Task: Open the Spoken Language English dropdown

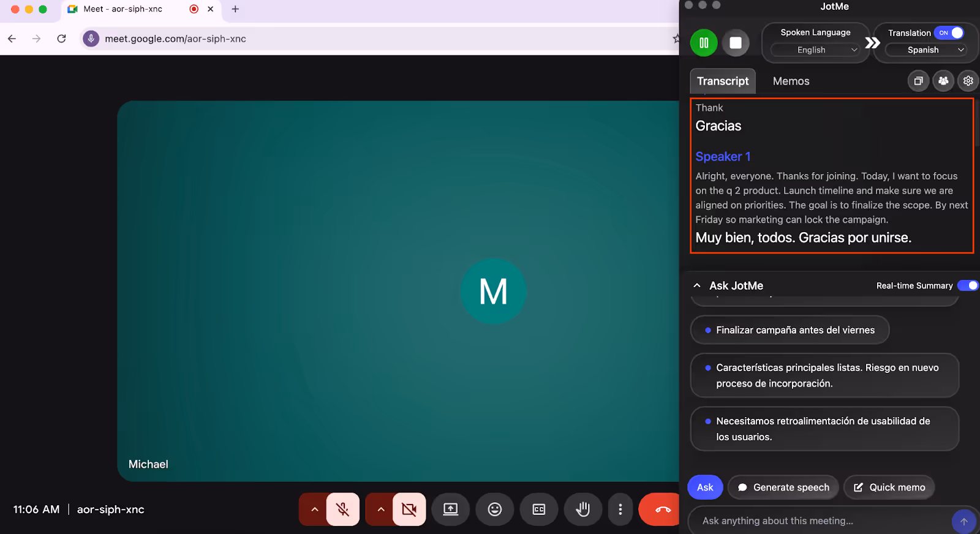Action: 815,50
